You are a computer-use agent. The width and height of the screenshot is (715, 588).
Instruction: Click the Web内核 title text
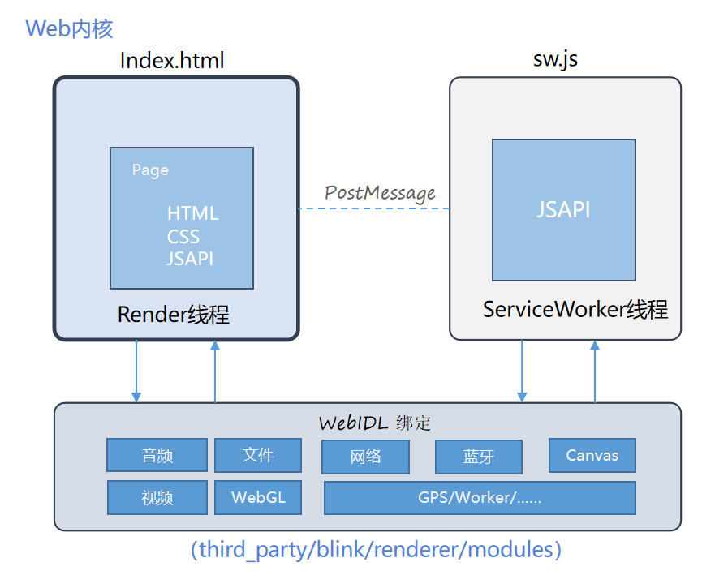click(x=69, y=28)
